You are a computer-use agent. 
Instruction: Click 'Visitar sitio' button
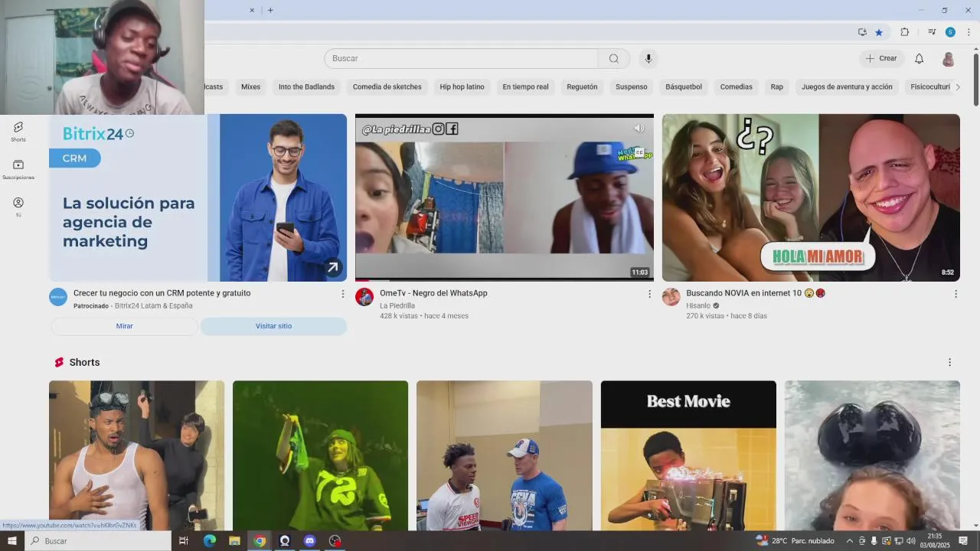(x=273, y=326)
